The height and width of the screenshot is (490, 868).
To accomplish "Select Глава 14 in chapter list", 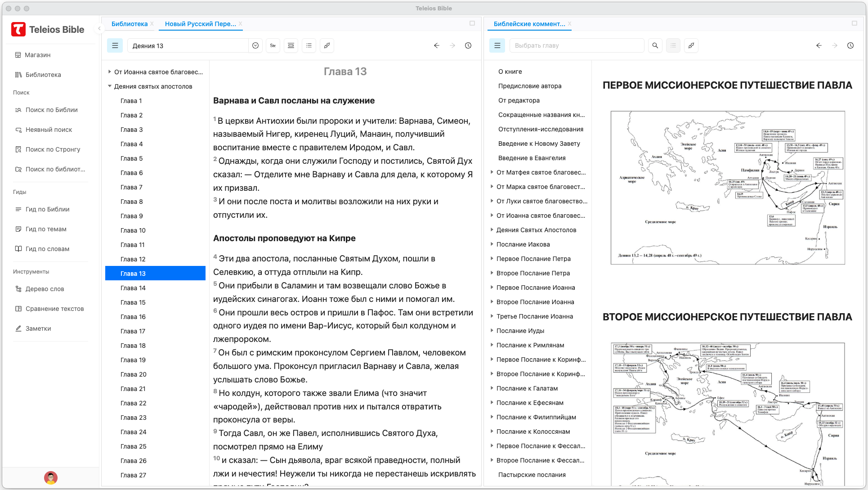I will click(133, 288).
